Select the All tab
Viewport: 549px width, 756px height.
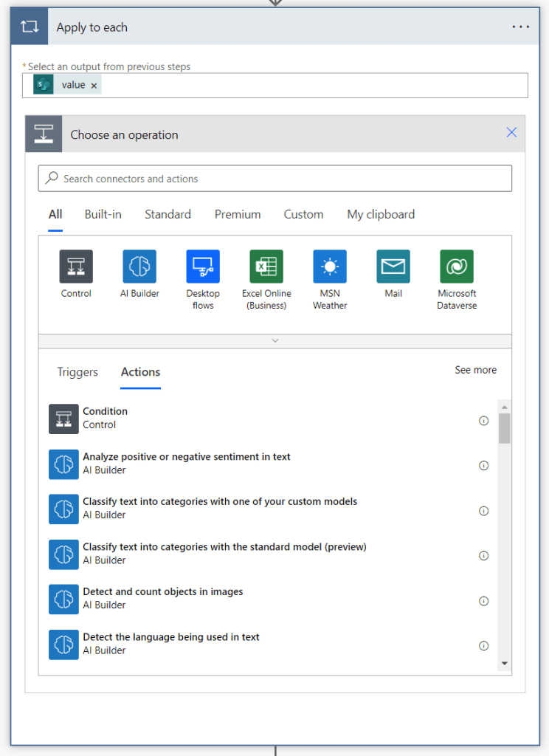[55, 215]
